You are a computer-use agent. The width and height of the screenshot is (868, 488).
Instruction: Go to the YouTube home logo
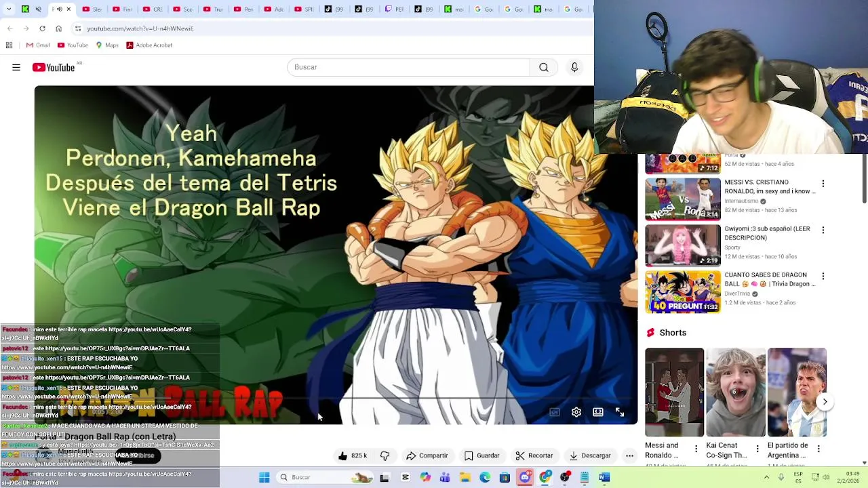(x=54, y=67)
